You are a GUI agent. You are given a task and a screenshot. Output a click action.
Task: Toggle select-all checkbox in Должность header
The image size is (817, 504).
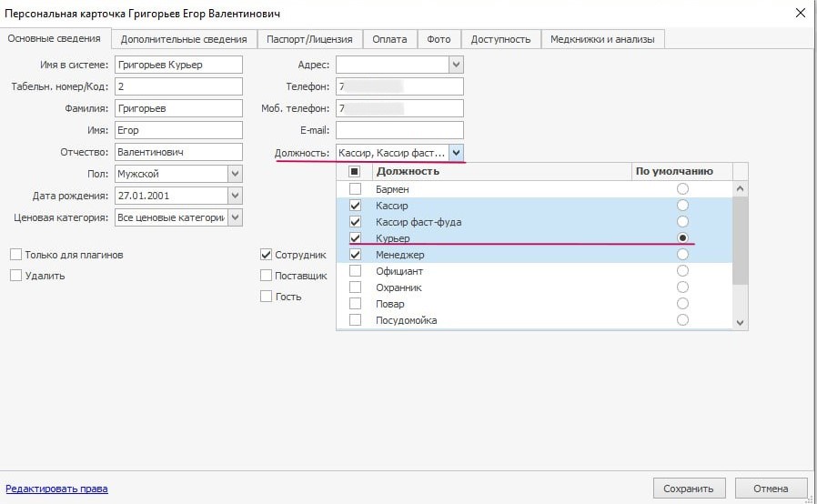354,171
